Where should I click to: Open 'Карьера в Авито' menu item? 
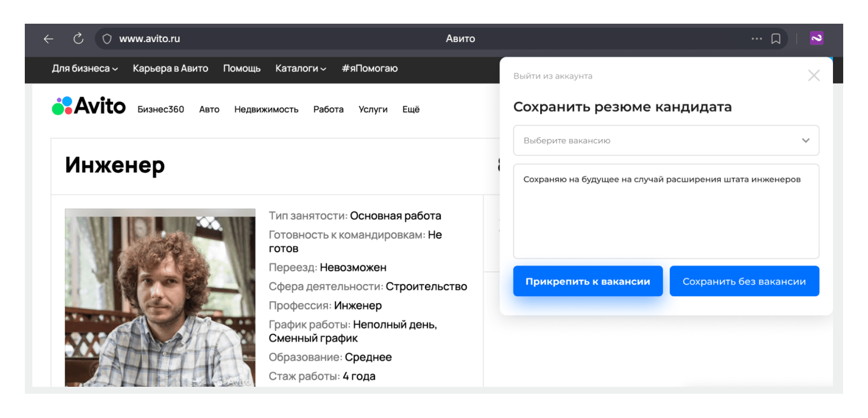[x=170, y=68]
